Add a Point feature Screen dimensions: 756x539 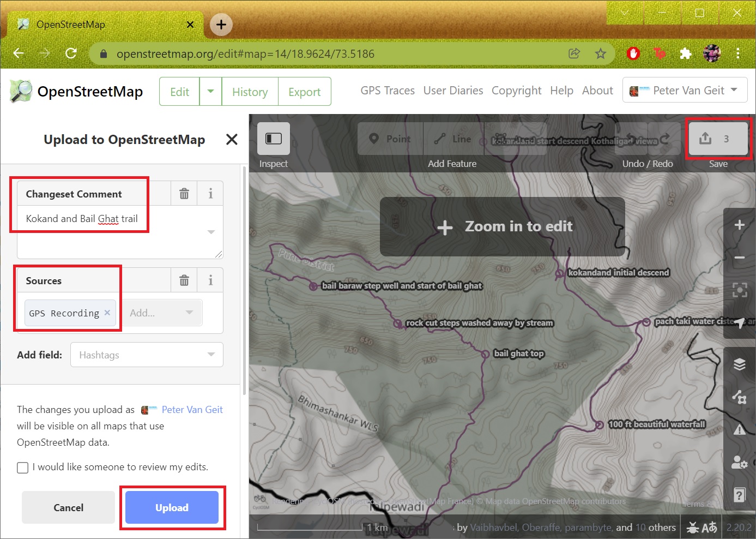coord(390,139)
